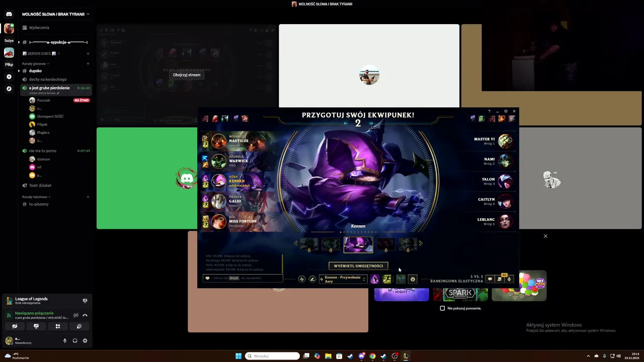Mute the Discord microphone
Screen dimensions: 644x362
[64, 340]
